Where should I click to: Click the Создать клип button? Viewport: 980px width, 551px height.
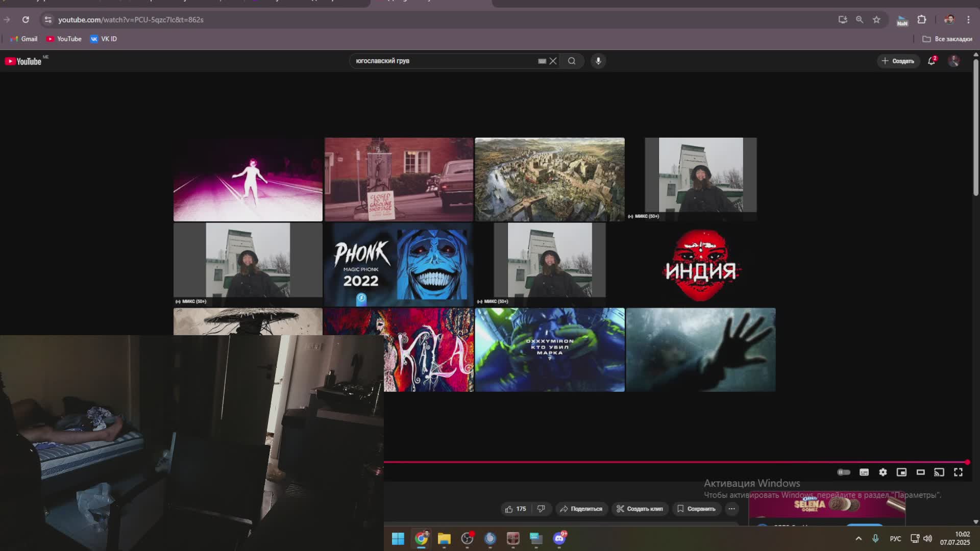(640, 509)
